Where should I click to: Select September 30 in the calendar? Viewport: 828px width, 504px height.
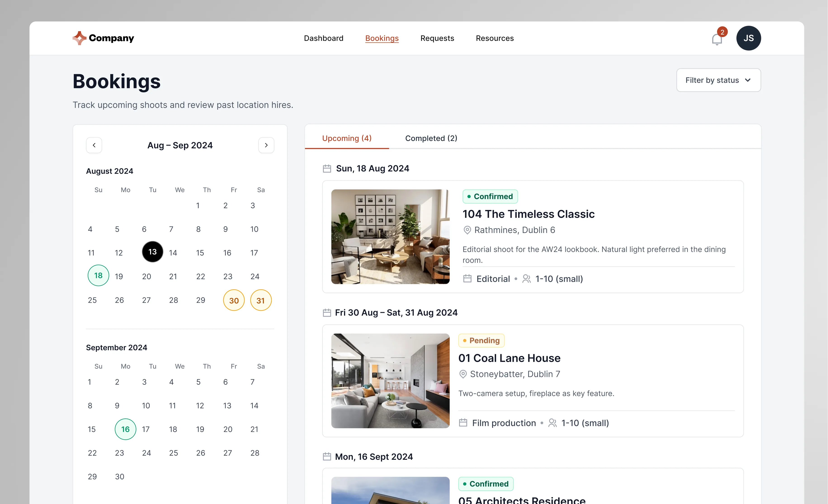coord(119,476)
